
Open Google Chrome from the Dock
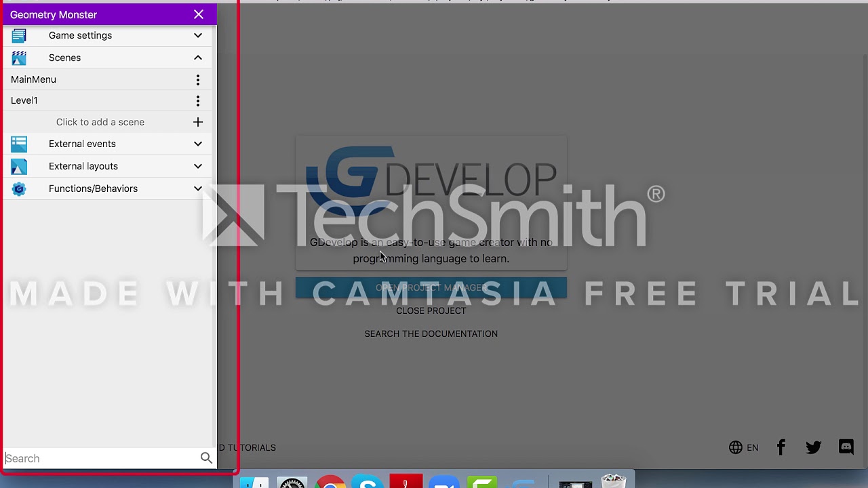[x=330, y=483]
